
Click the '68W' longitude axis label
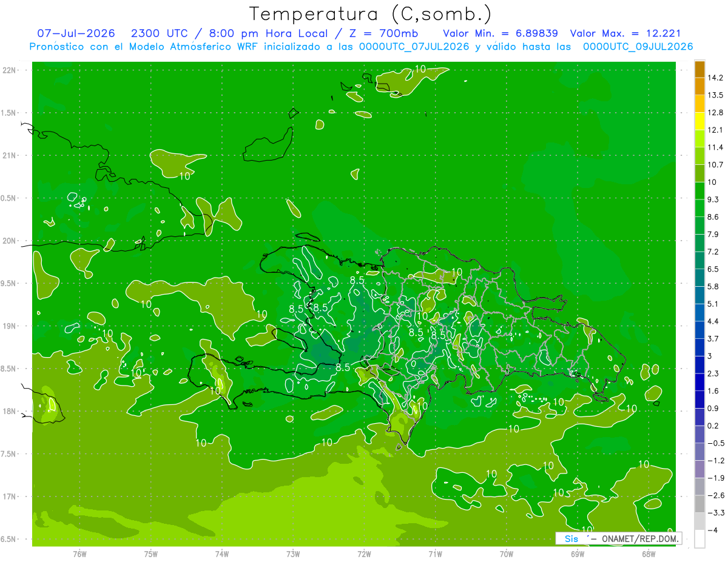pyautogui.click(x=649, y=554)
